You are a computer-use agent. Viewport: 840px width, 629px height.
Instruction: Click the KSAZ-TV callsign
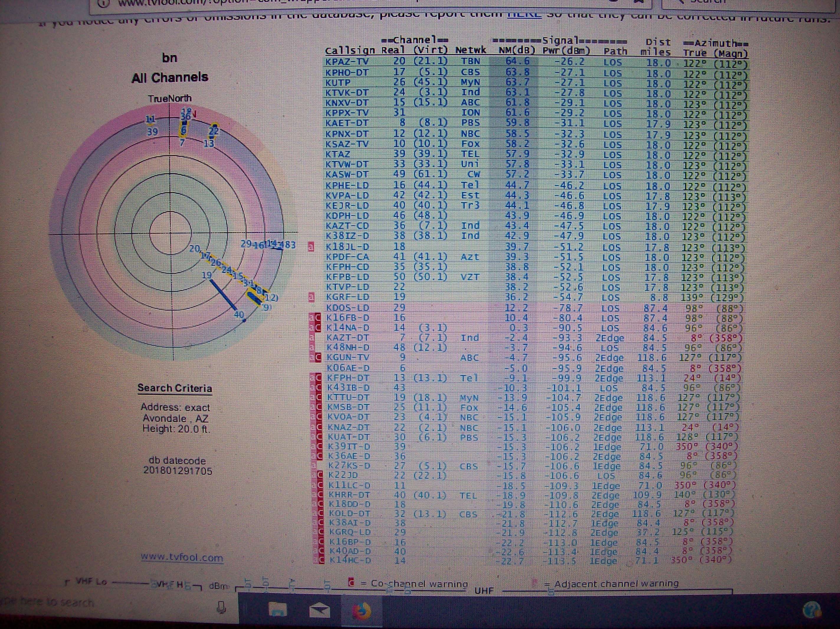(x=347, y=144)
